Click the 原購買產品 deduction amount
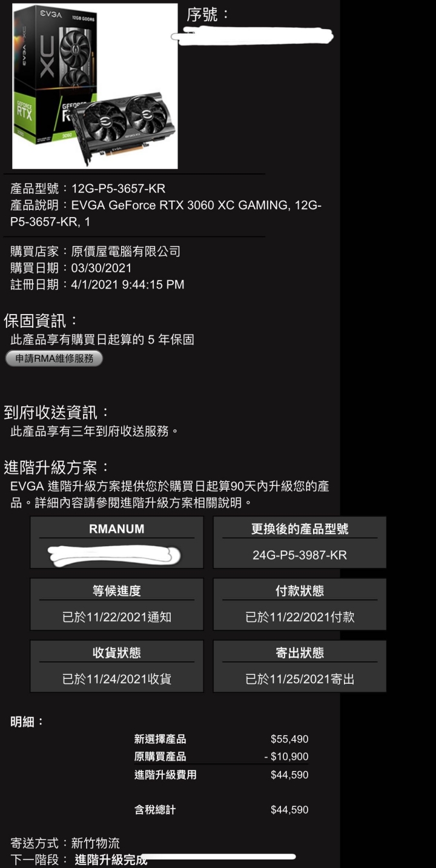The image size is (436, 868). pos(286,757)
